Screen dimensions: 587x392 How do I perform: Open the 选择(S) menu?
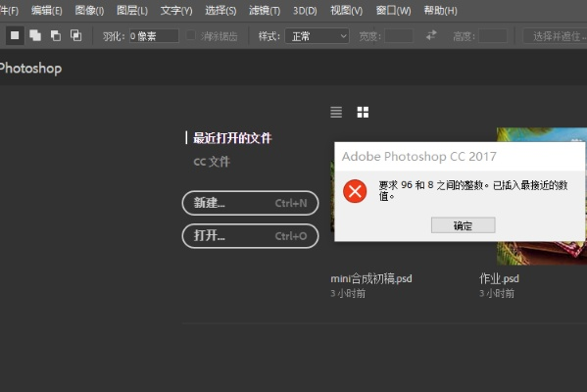[220, 11]
